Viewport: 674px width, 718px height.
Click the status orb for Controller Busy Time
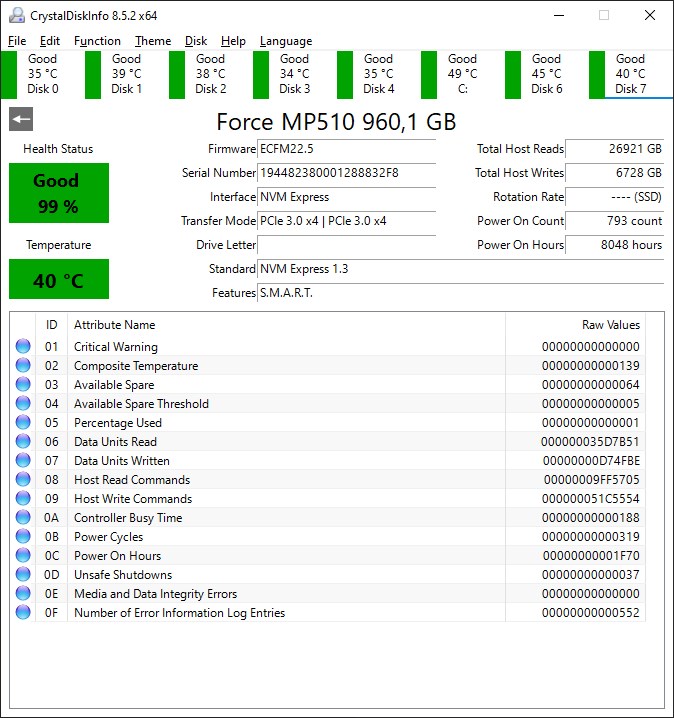click(23, 517)
